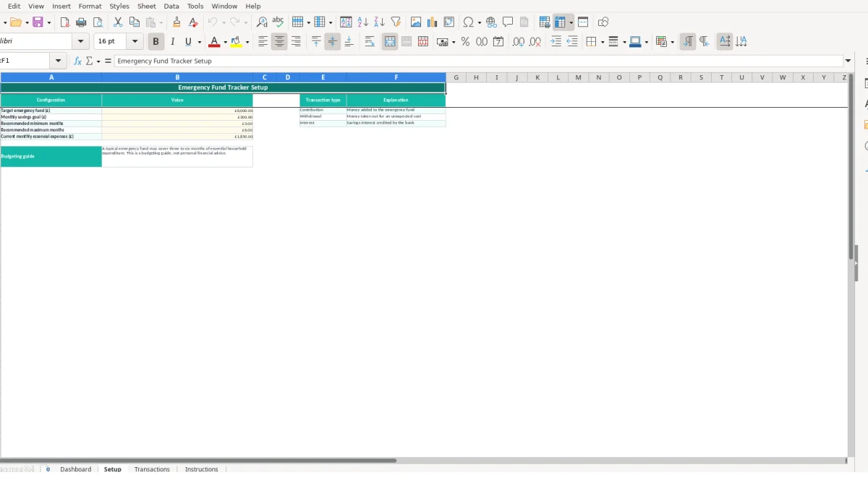Activate Clone Formatting paintbrush
Image resolution: width=868 pixels, height=488 pixels.
coord(176,22)
